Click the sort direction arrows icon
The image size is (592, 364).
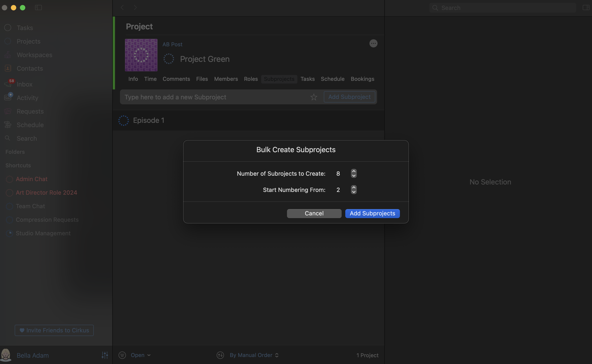(x=220, y=355)
